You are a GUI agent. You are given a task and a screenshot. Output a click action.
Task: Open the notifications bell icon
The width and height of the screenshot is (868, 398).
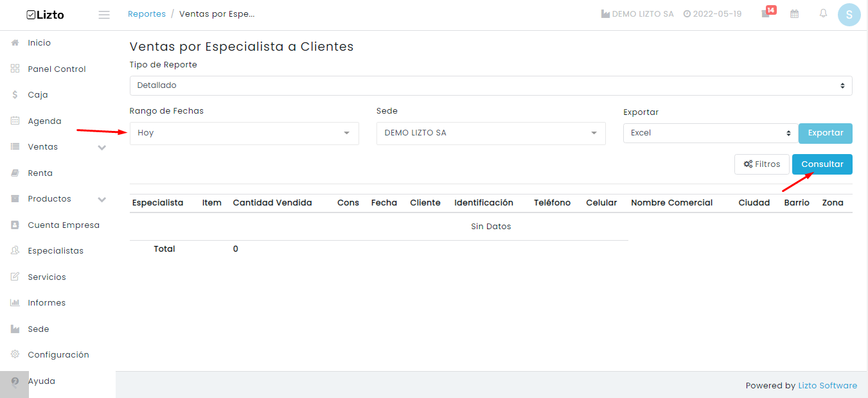(823, 13)
